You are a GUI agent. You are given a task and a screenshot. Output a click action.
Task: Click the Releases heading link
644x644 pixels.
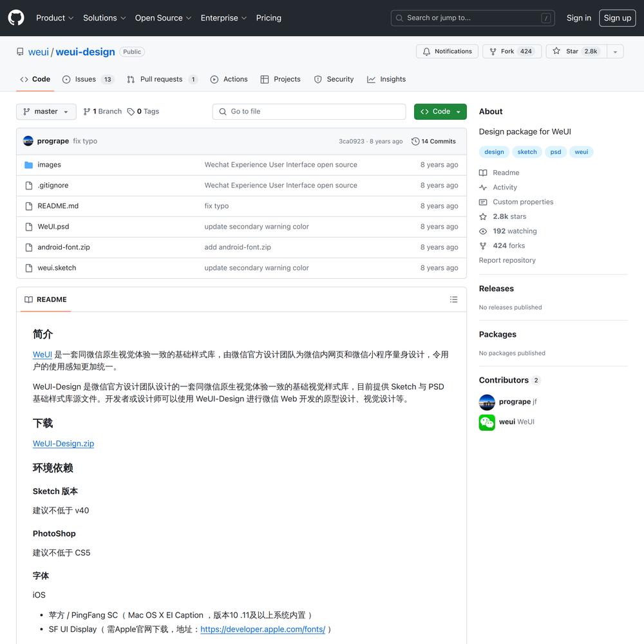[x=496, y=289]
